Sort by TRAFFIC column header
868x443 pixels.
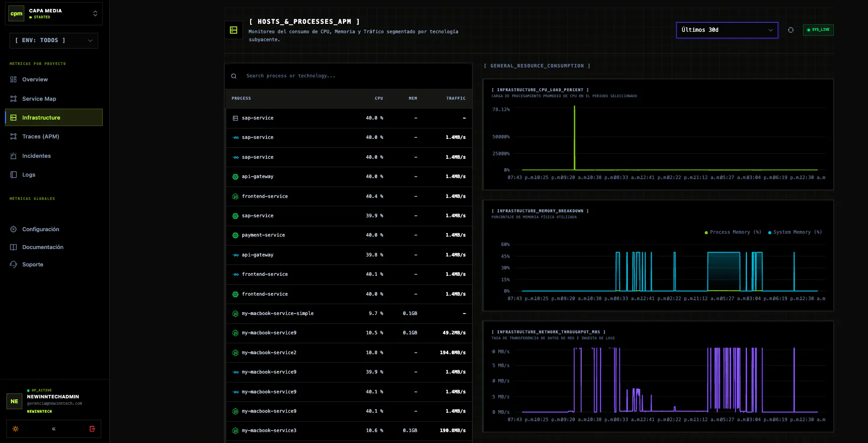[x=456, y=98]
